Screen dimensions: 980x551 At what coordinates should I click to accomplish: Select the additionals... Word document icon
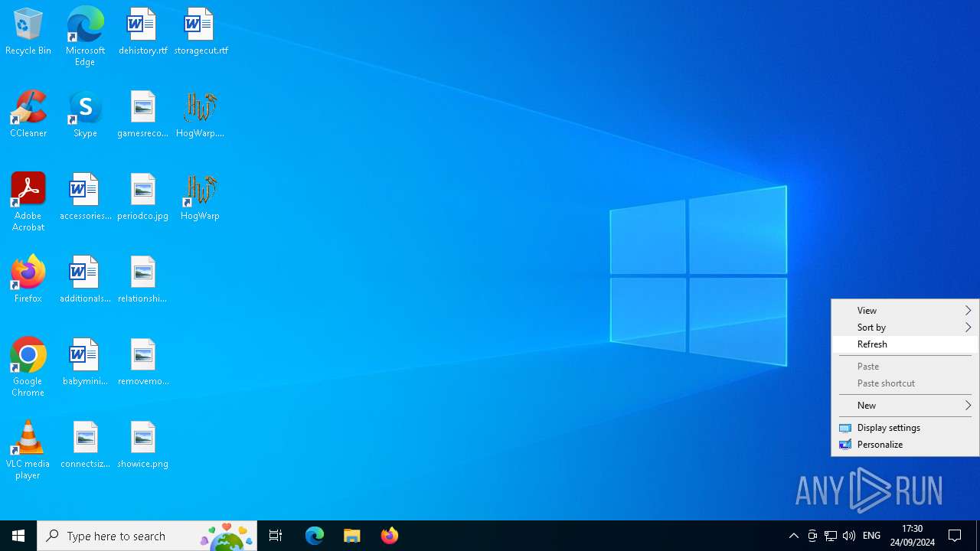click(85, 280)
